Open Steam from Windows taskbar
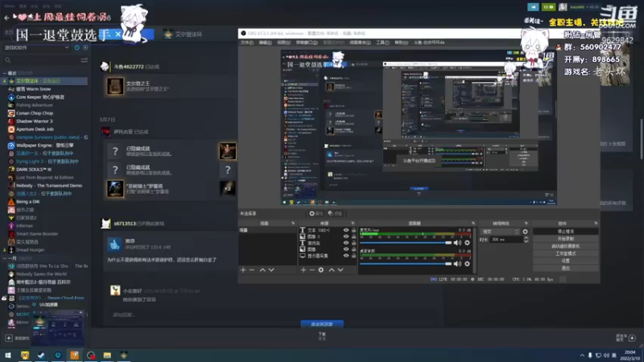 click(x=41, y=355)
